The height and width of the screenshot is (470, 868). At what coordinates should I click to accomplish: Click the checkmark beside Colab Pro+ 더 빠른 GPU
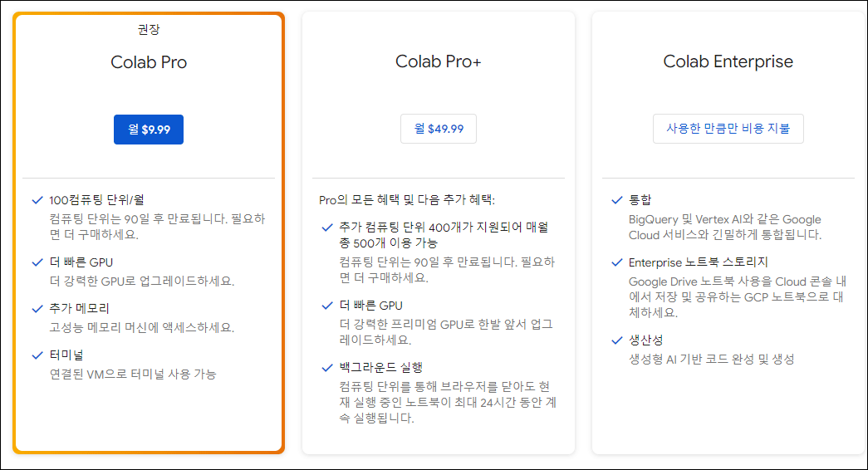327,306
